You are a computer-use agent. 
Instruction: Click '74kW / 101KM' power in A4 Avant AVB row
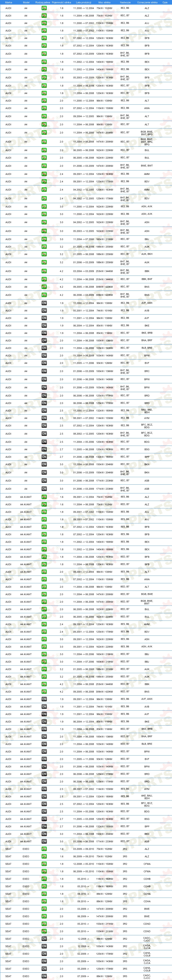coord(104,706)
